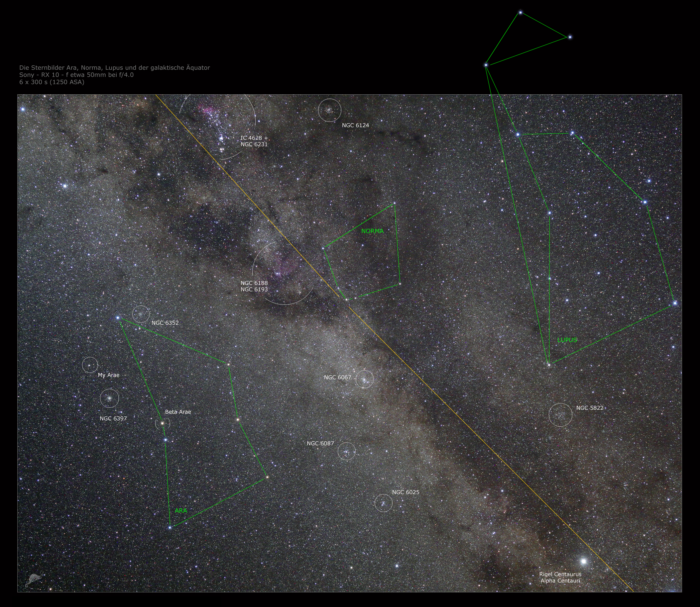Click the NGC 5822 cluster circle
The image size is (700, 607).
[560, 415]
